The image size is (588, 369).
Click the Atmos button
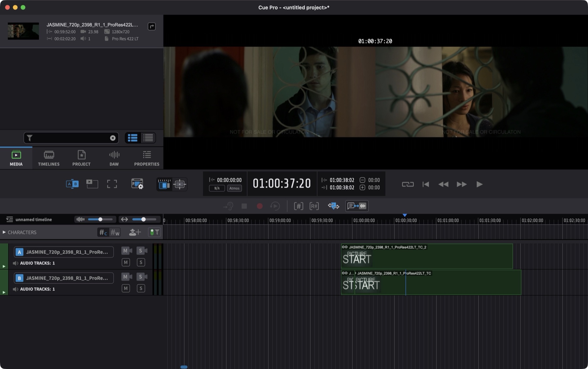[234, 188]
